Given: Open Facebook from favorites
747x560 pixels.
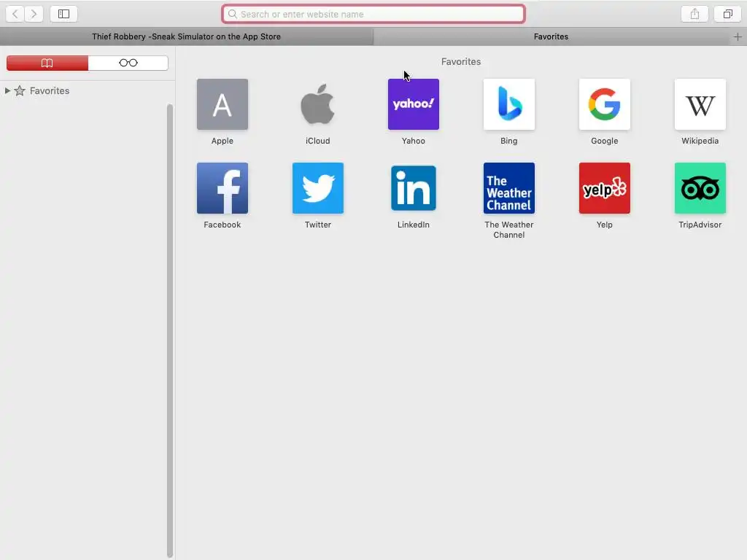Looking at the screenshot, I should (x=222, y=188).
